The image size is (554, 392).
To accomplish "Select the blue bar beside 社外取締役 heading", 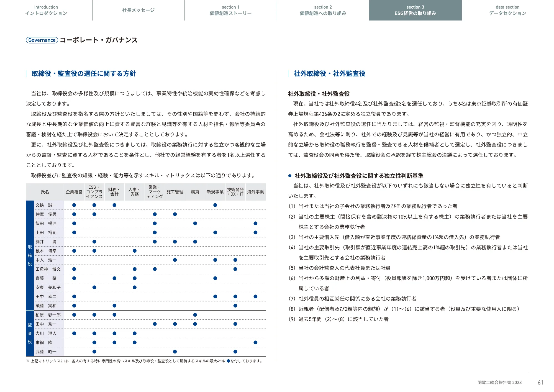I will [288, 74].
